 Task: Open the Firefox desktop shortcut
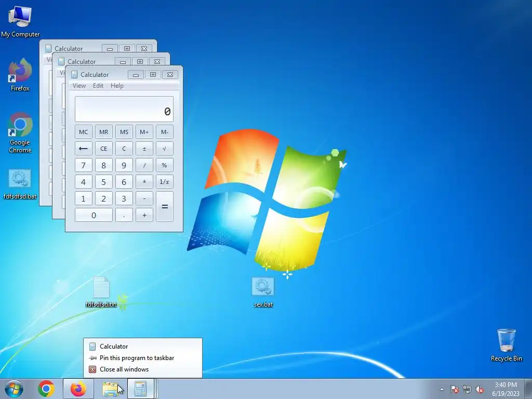[x=20, y=75]
